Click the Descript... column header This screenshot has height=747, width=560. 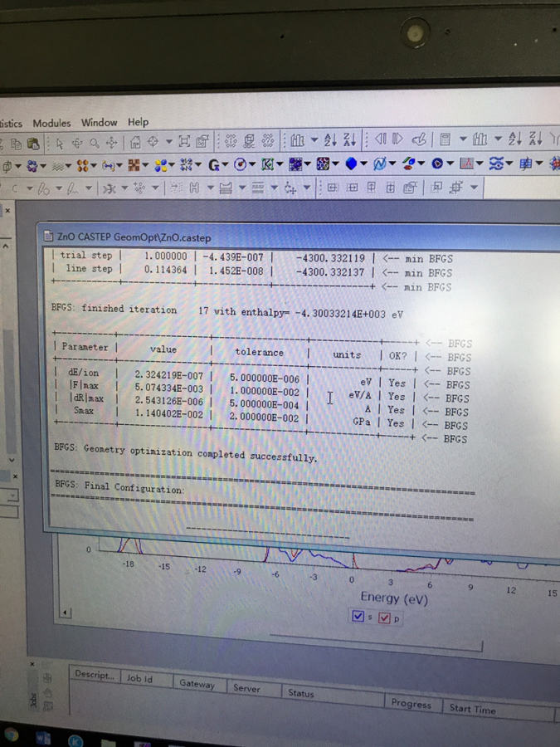point(95,675)
